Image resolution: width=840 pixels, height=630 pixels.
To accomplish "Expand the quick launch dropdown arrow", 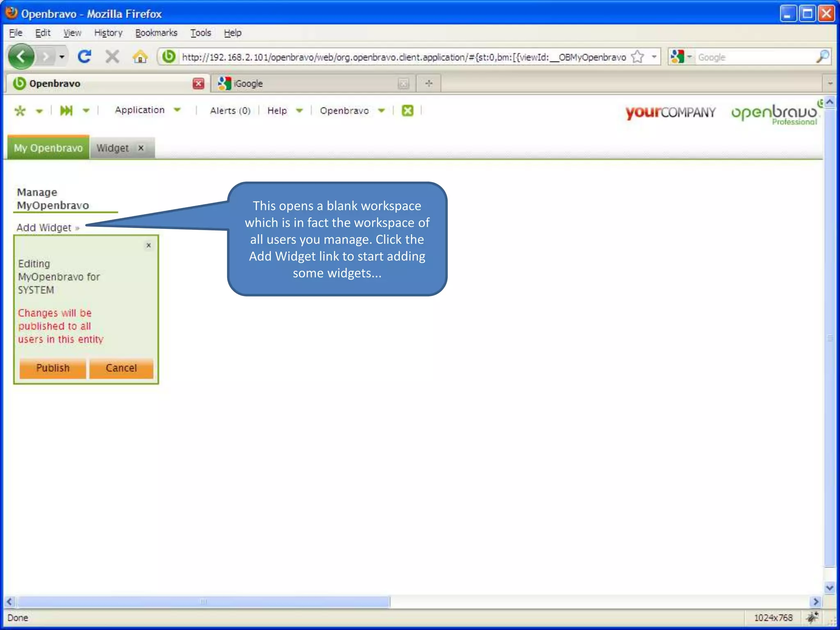I will tap(86, 110).
